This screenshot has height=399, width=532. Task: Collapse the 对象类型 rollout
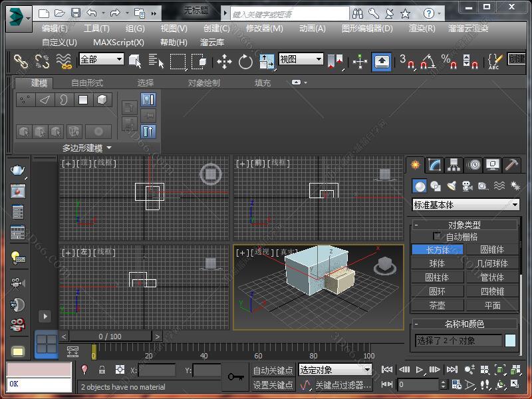click(464, 225)
